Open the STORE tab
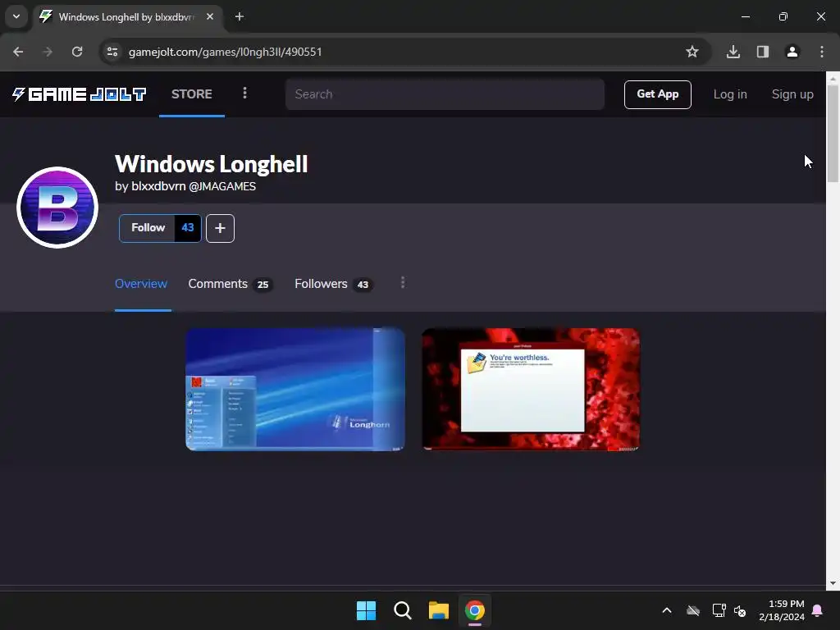The width and height of the screenshot is (840, 630). [x=192, y=94]
